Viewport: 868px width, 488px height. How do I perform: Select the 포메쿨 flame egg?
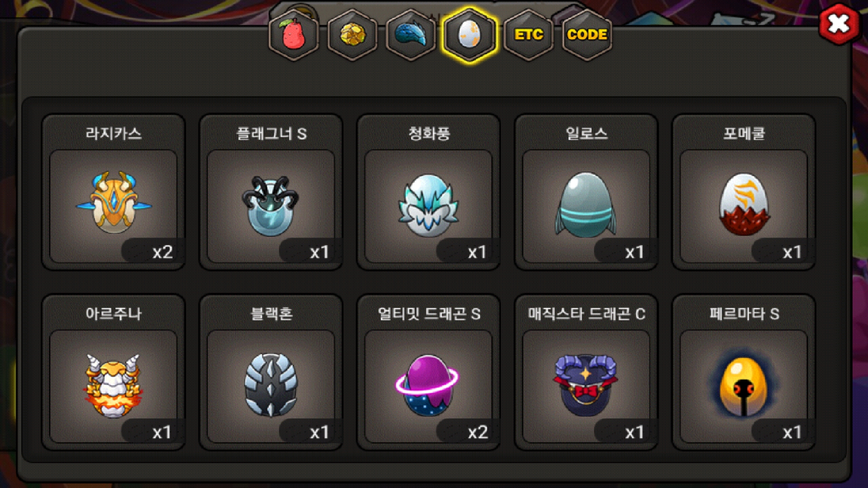pyautogui.click(x=744, y=204)
